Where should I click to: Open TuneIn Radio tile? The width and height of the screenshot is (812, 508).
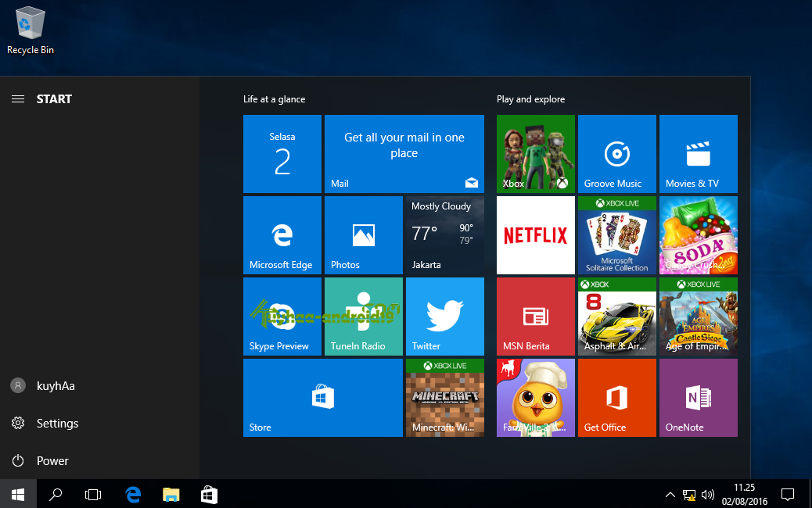(x=364, y=316)
